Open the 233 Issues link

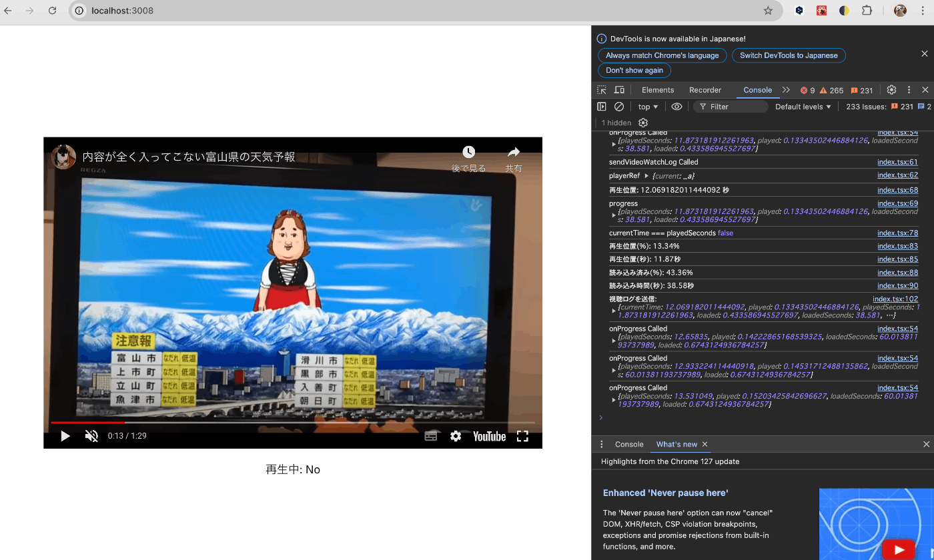tap(889, 107)
